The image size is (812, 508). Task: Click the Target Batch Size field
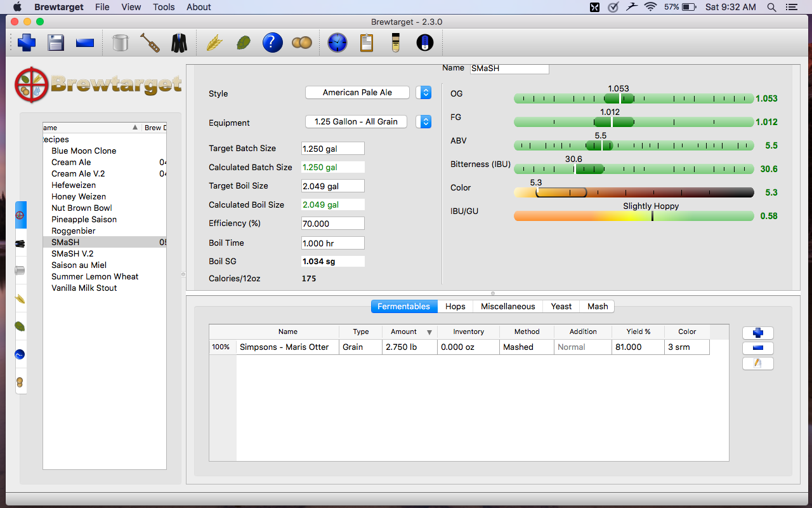[333, 149]
